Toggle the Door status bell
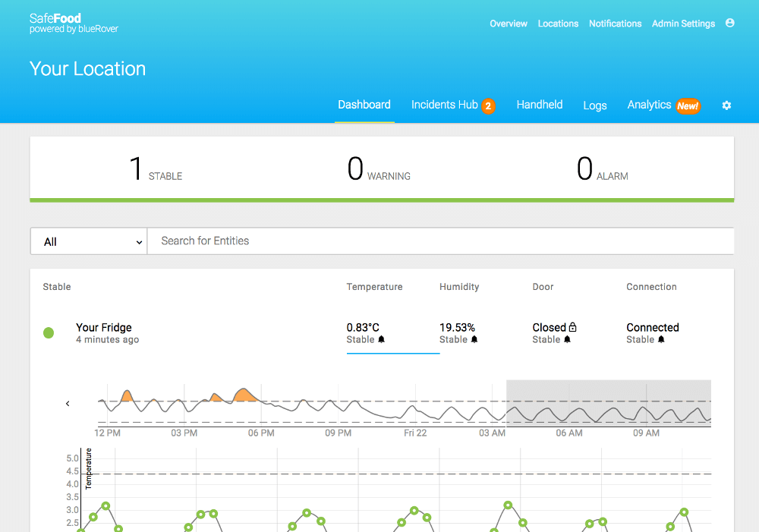 click(x=568, y=340)
